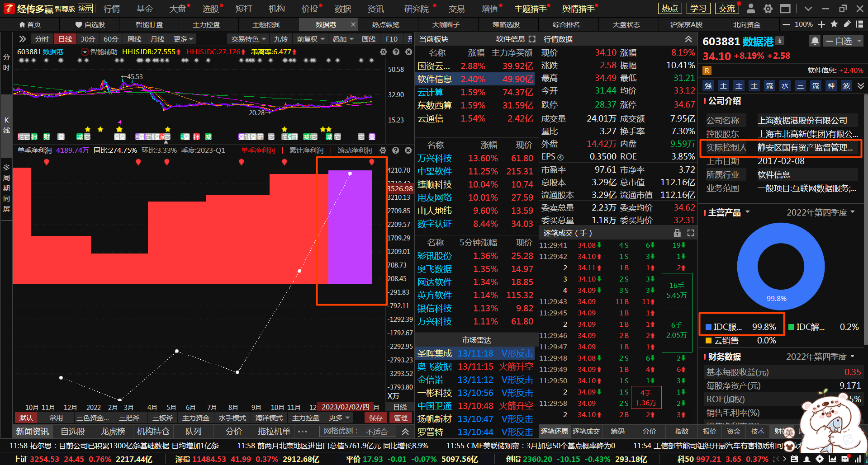Select 日线 daily chart period
The width and height of the screenshot is (868, 465).
[x=65, y=39]
